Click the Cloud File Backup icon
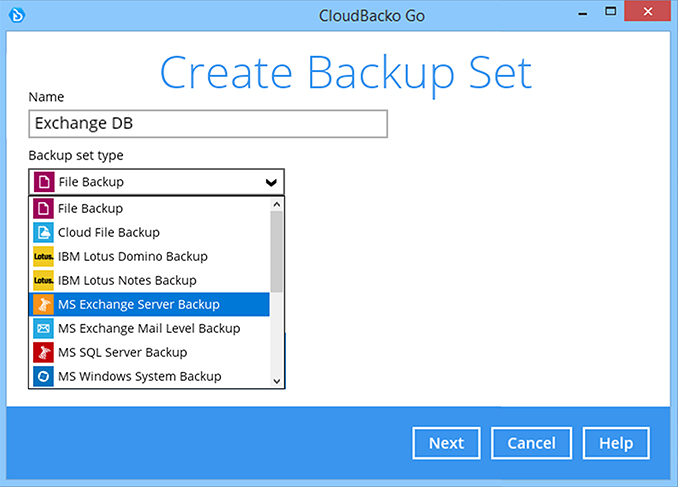 click(x=43, y=233)
